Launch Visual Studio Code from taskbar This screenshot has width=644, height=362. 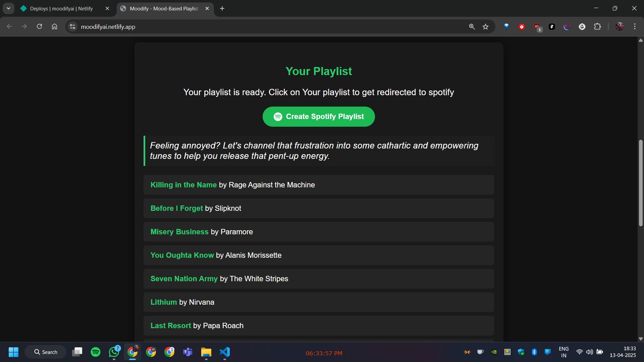(x=224, y=352)
